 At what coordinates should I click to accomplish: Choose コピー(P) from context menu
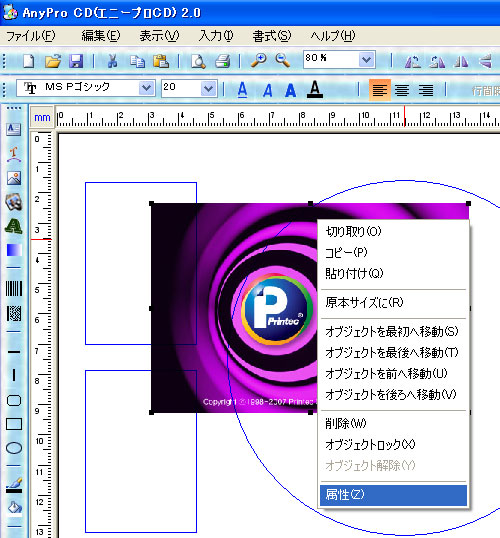[x=393, y=253]
